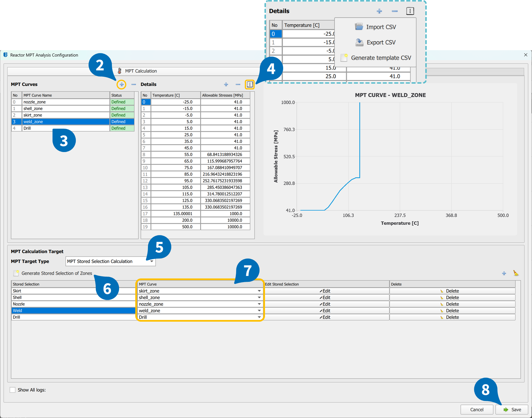Remove a row from the Details table
The width and height of the screenshot is (532, 418).
[238, 85]
